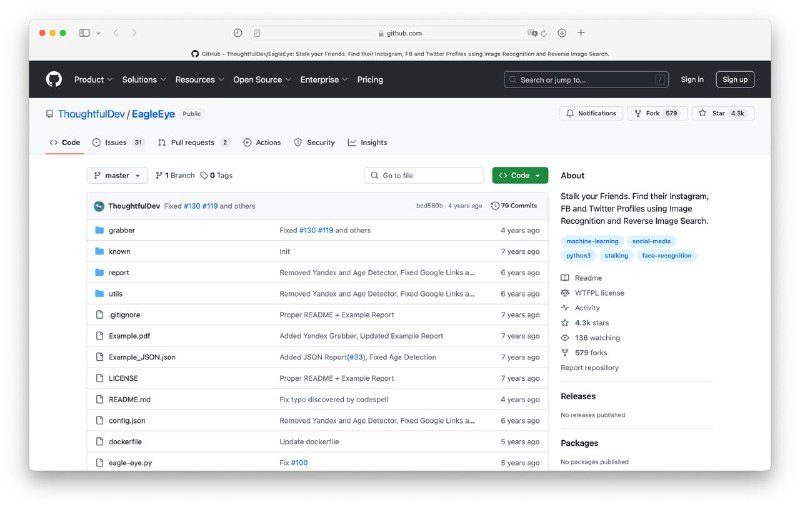Open the utils folder
The image size is (800, 509).
pos(115,294)
